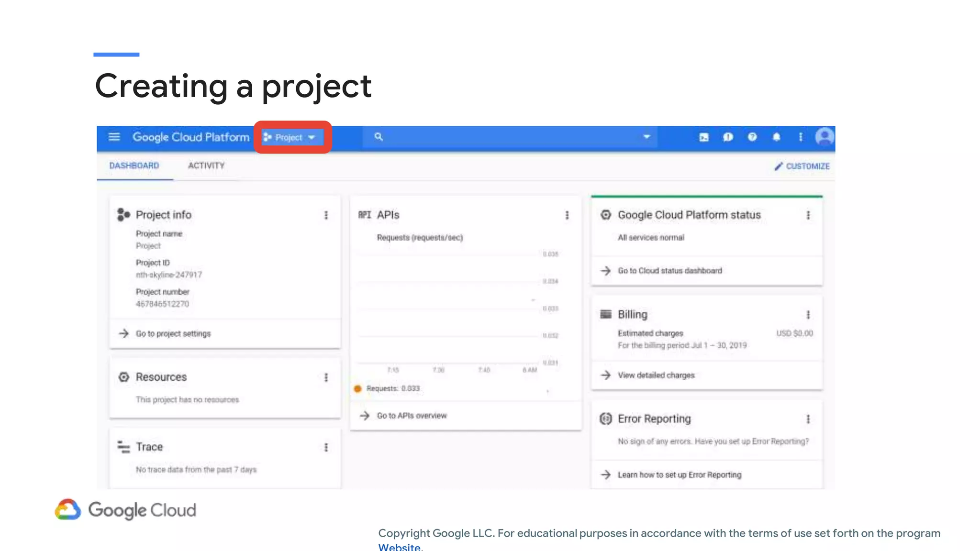The width and height of the screenshot is (980, 551).
Task: Switch to the ACTIVITY tab
Action: [206, 165]
